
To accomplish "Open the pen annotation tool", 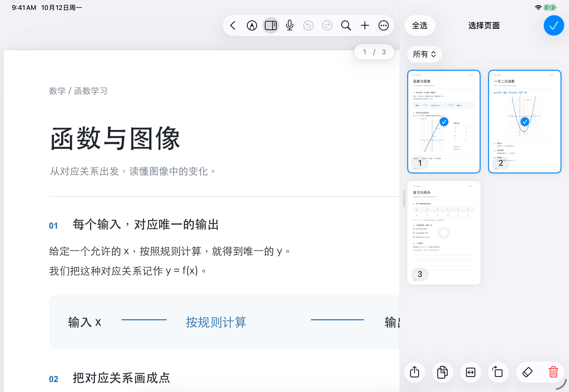I will point(252,25).
